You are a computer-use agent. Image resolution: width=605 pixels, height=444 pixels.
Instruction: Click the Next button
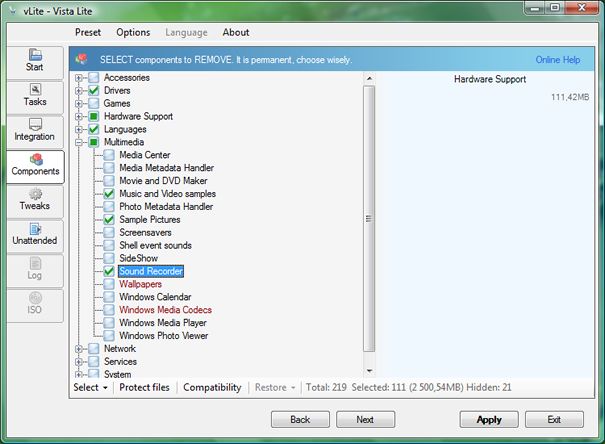[365, 419]
